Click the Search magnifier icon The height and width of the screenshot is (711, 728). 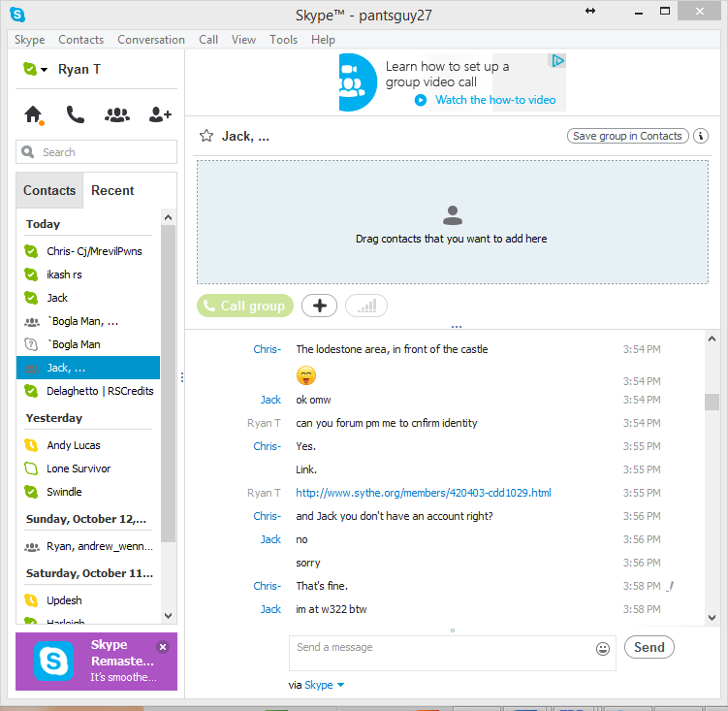coord(28,152)
